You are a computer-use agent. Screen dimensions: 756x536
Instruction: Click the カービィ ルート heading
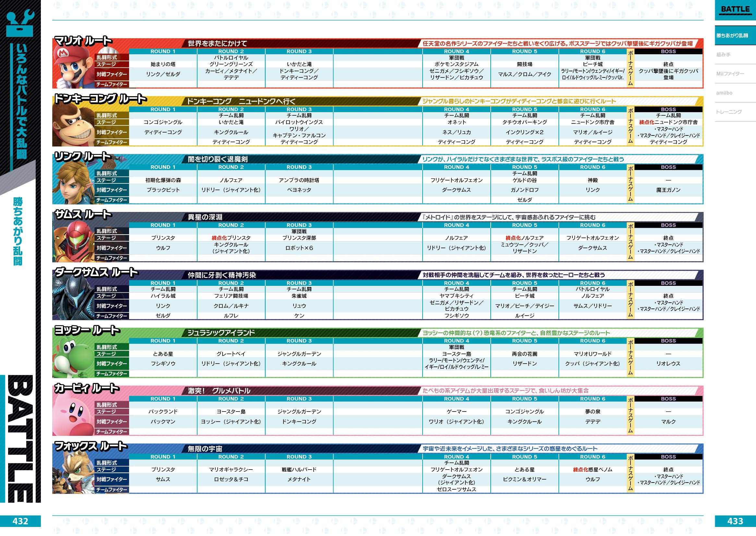tap(87, 388)
